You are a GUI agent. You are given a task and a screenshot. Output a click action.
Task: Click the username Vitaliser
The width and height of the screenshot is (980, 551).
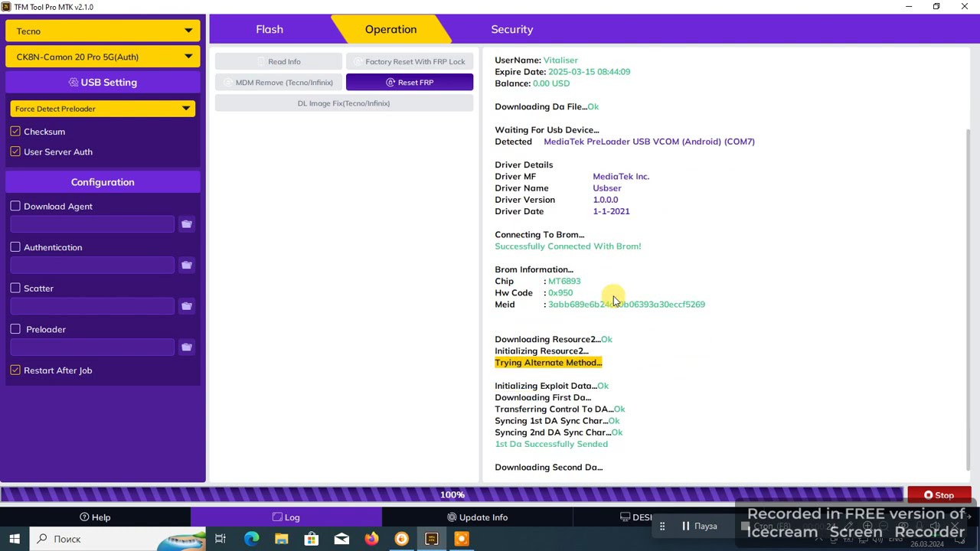[x=560, y=60]
